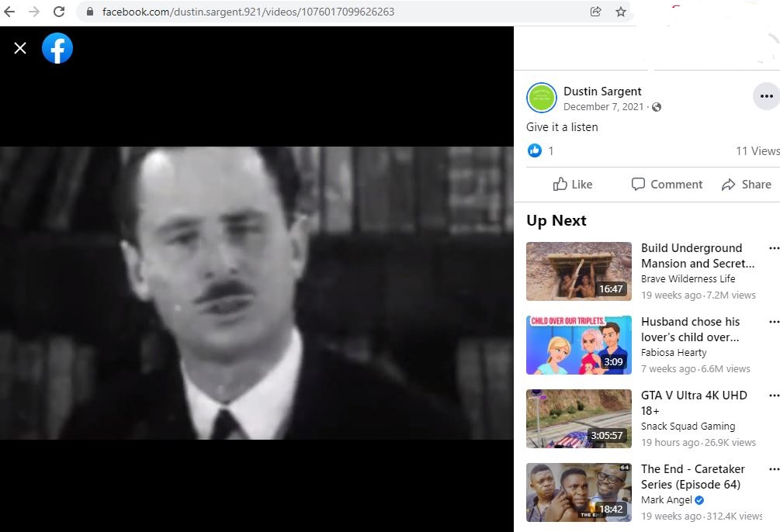Visit Mark Angel channel
This screenshot has height=532, width=780.
click(667, 499)
